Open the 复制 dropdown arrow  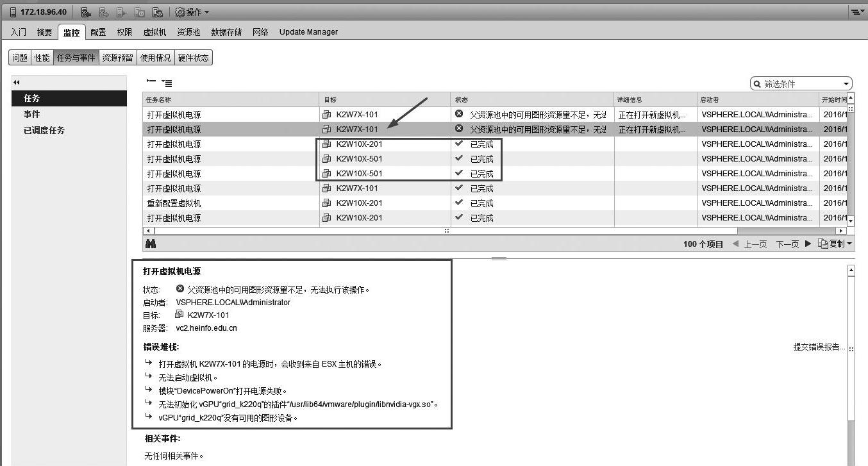pyautogui.click(x=849, y=244)
